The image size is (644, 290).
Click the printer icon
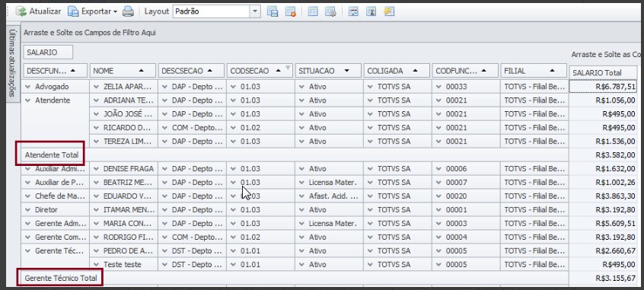(128, 11)
